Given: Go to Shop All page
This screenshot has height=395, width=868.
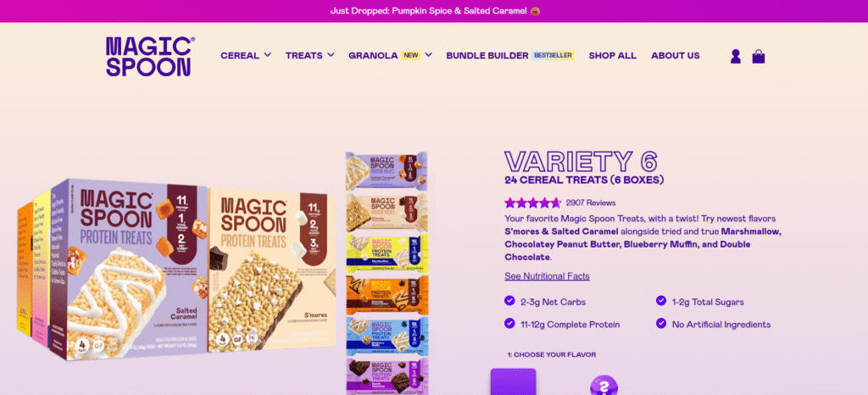Looking at the screenshot, I should tap(612, 55).
